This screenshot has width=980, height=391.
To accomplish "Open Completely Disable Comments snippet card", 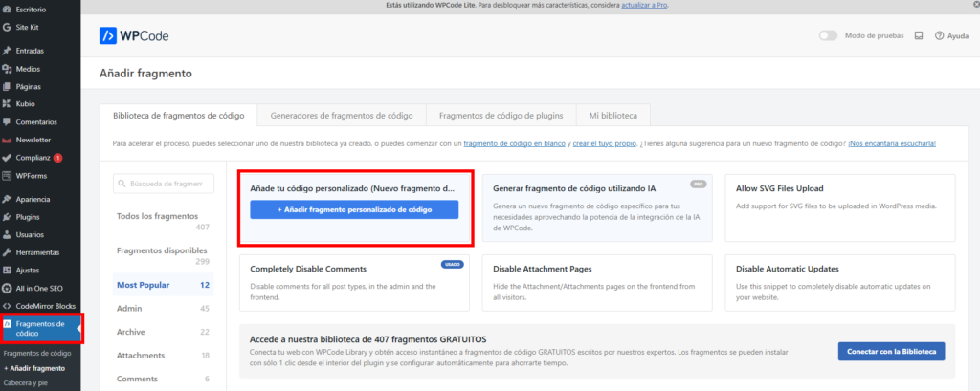I will pyautogui.click(x=354, y=282).
